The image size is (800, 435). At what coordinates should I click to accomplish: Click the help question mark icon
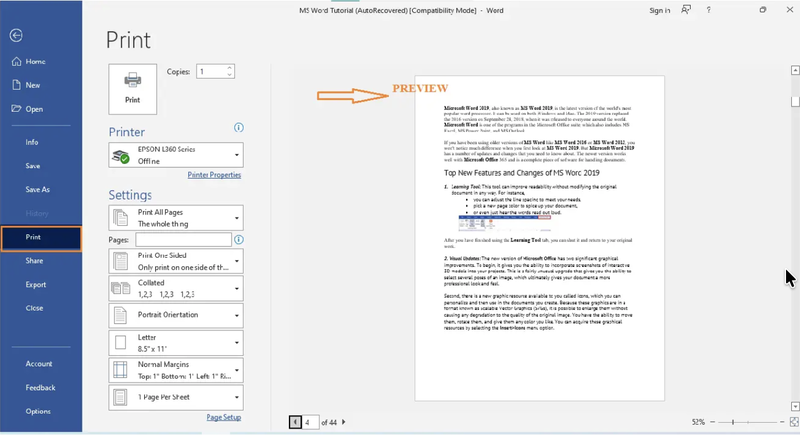(708, 10)
